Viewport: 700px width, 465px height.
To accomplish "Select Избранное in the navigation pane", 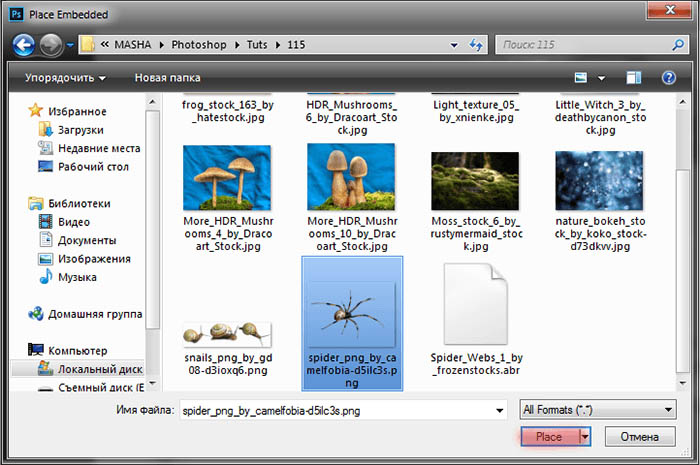I will tap(77, 112).
